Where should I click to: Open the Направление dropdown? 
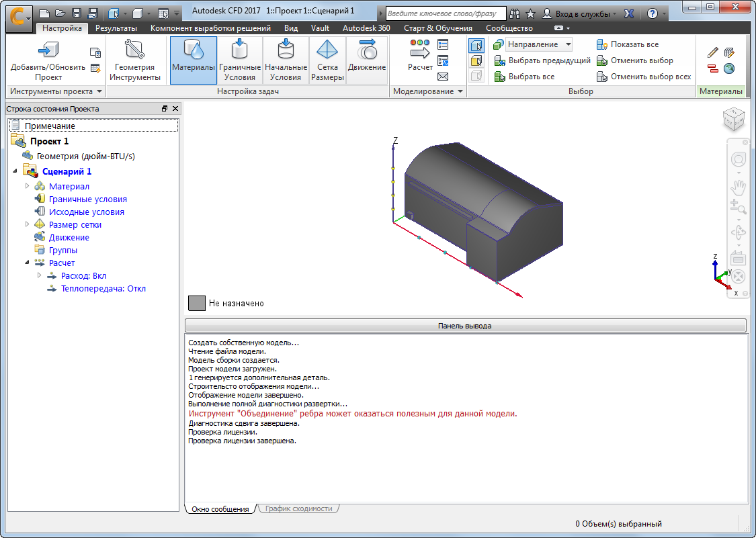click(x=538, y=44)
